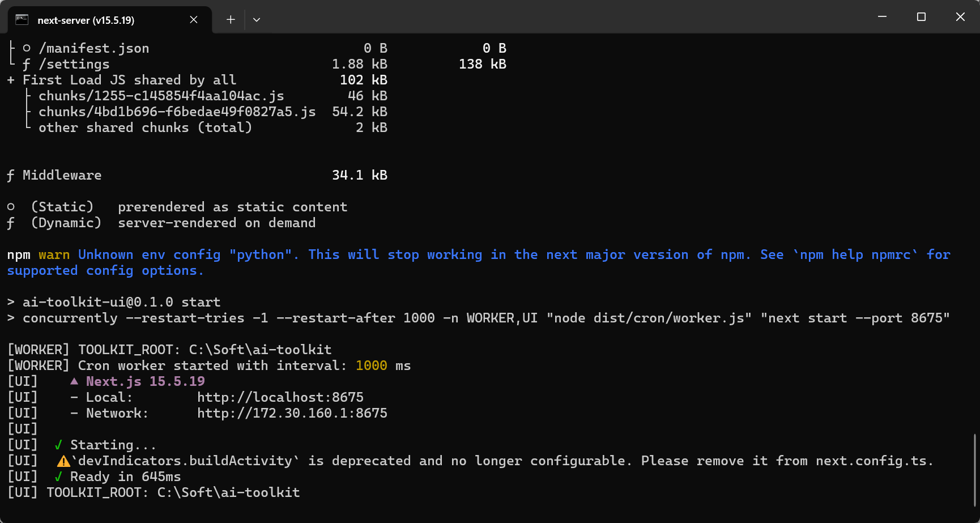Click '[UI] TOOLKIT_ROOT: C:\Soft\ai-toolkit' line
Viewport: 980px width, 523px height.
coord(154,492)
